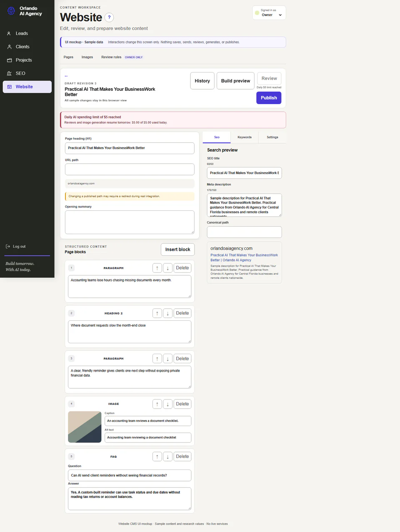Click the SEO title input field

click(244, 173)
